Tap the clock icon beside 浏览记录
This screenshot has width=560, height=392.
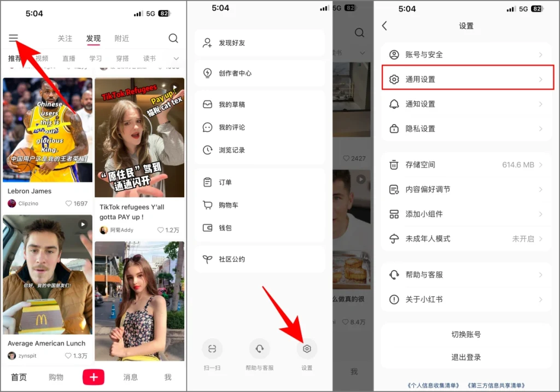[x=207, y=150]
